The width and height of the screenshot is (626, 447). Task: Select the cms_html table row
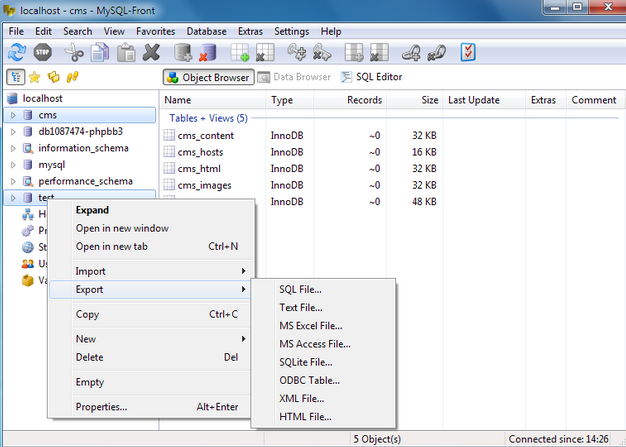(300, 168)
